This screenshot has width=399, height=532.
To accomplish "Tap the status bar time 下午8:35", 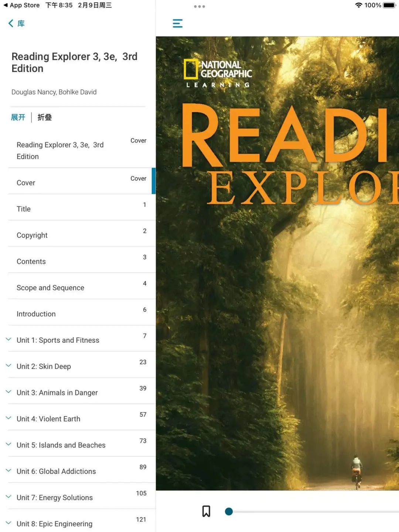I will pyautogui.click(x=59, y=5).
